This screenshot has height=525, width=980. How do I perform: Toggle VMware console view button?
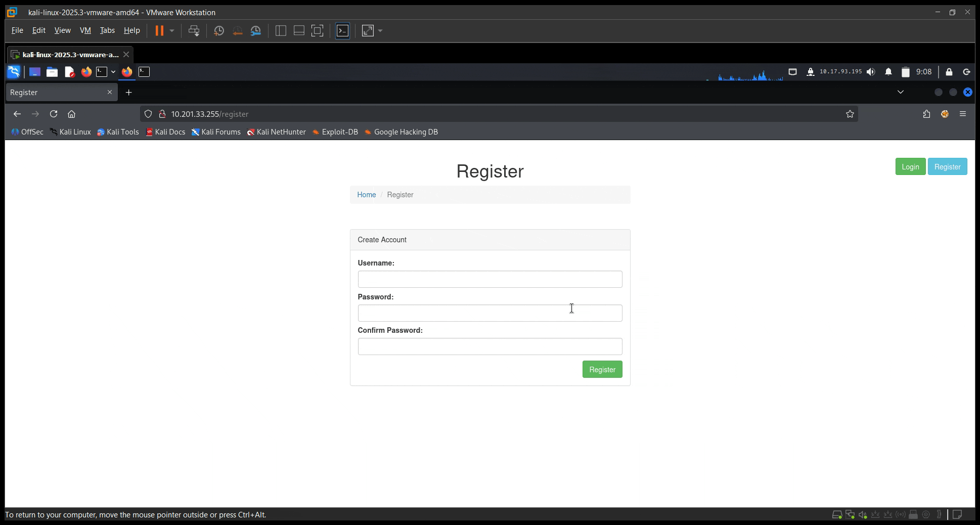[342, 31]
